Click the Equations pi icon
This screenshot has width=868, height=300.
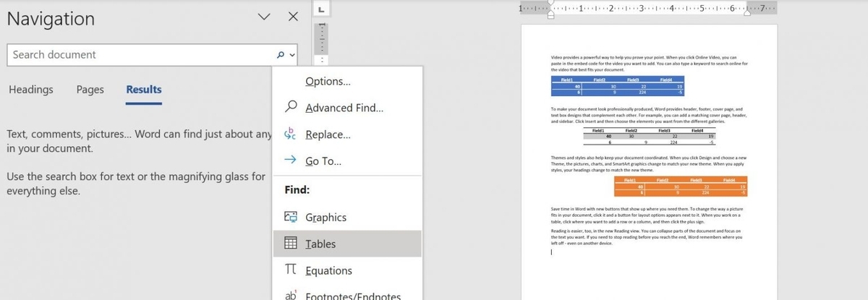[x=290, y=270]
